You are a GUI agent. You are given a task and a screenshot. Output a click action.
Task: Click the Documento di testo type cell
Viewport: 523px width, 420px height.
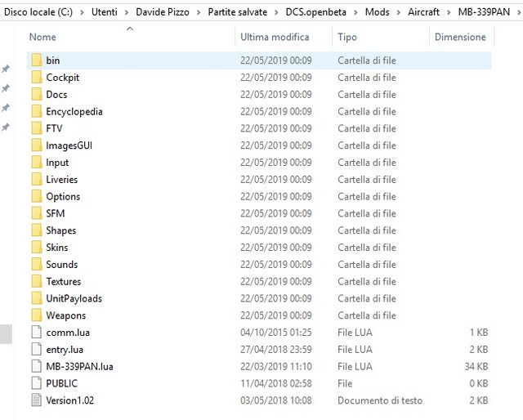pos(380,400)
